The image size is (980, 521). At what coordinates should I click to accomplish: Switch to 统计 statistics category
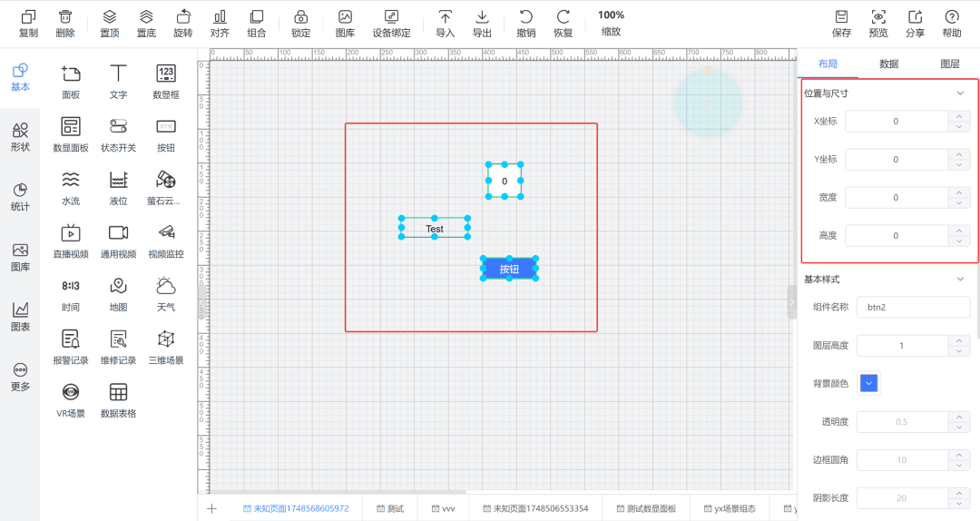20,197
